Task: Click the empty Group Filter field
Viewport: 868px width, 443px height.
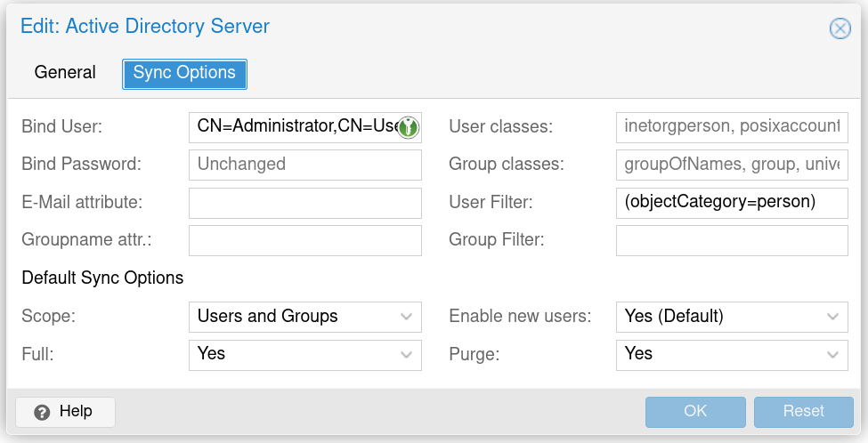Action: tap(731, 240)
